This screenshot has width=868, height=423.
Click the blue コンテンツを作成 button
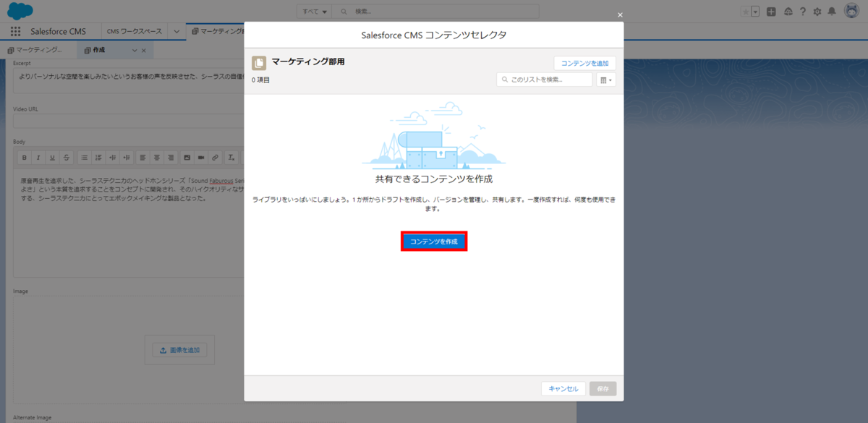point(434,242)
